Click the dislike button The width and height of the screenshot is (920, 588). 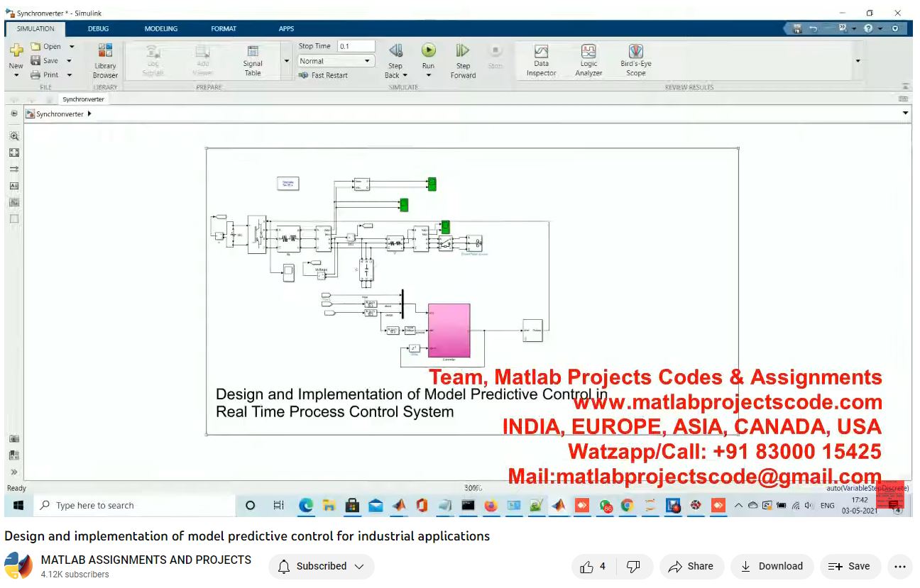(633, 566)
